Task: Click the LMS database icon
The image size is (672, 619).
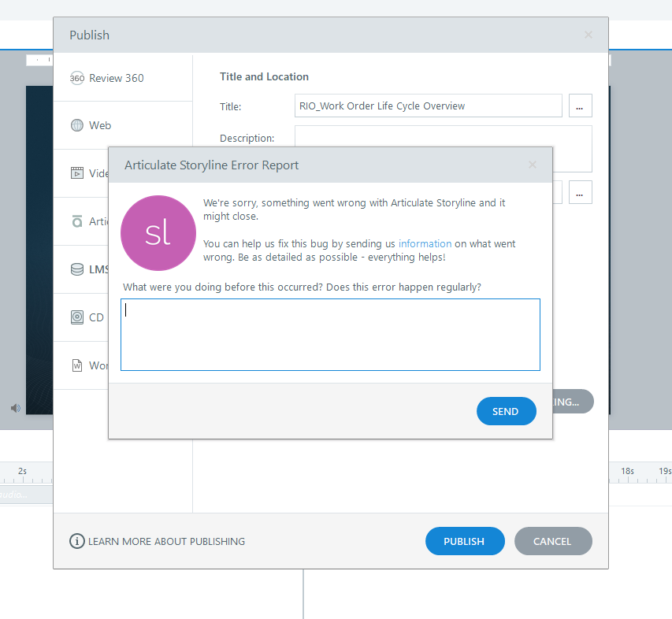Action: [x=77, y=269]
